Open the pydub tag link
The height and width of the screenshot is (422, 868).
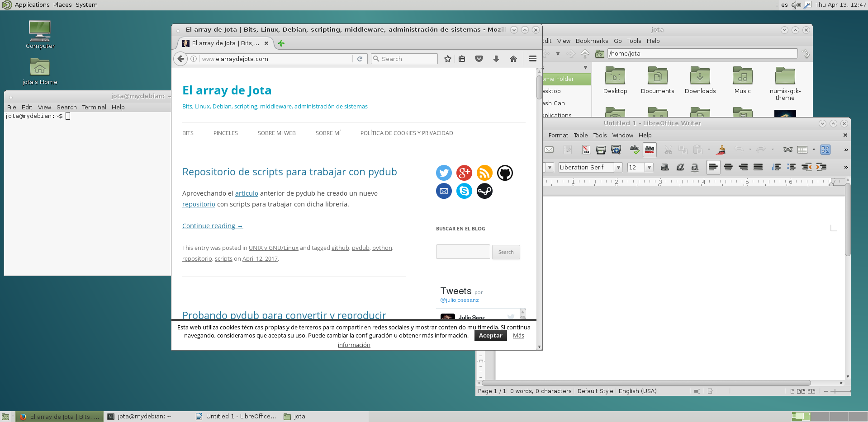coord(360,248)
